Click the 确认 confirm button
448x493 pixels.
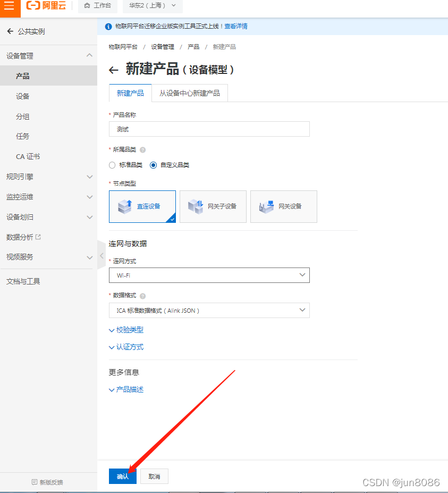122,476
